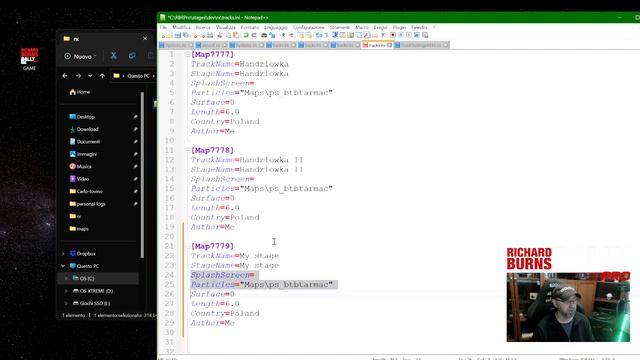Collapse the [Map7777] fold marker

(187, 54)
